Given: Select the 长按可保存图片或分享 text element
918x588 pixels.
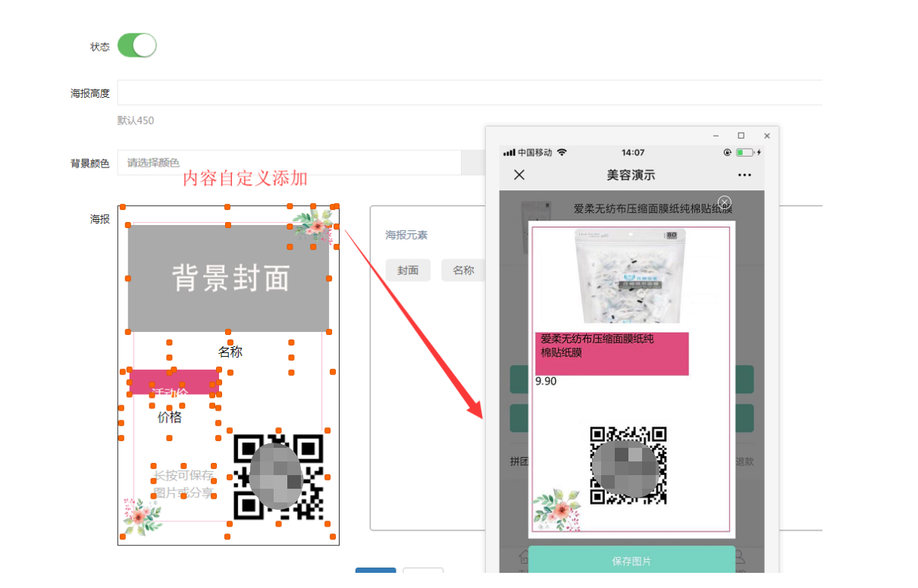Looking at the screenshot, I should click(183, 484).
